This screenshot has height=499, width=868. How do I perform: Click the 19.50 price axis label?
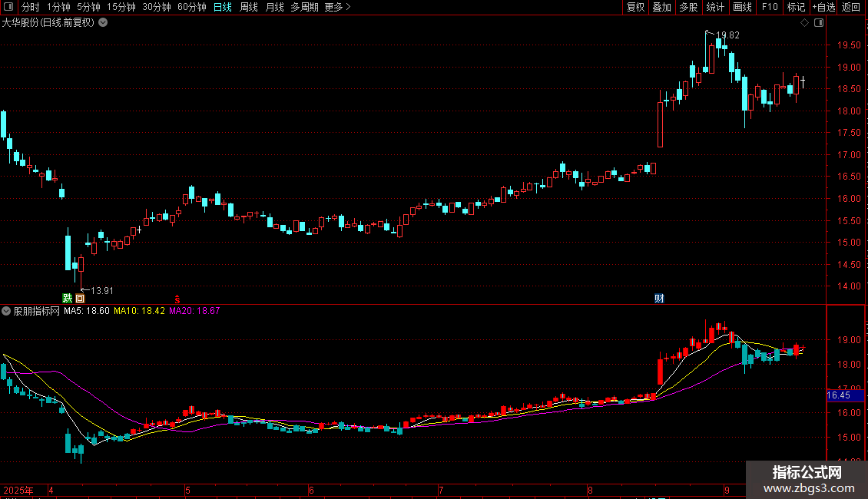pyautogui.click(x=849, y=45)
